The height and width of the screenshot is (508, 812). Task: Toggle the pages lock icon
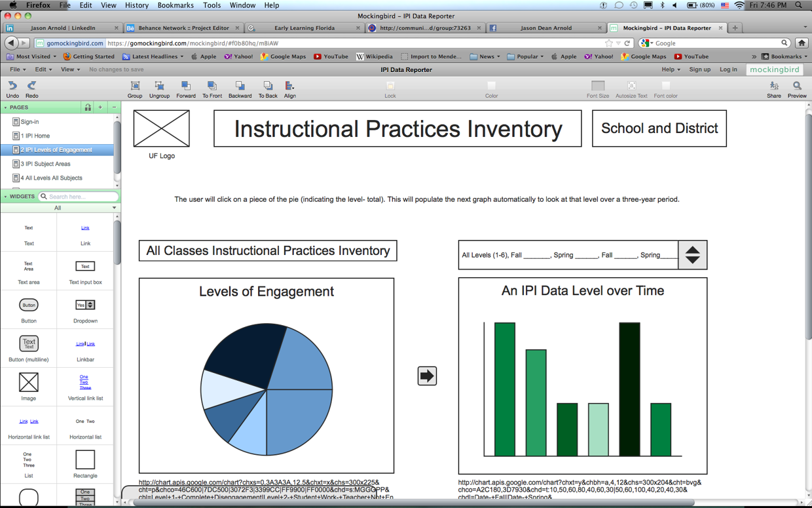tap(88, 107)
